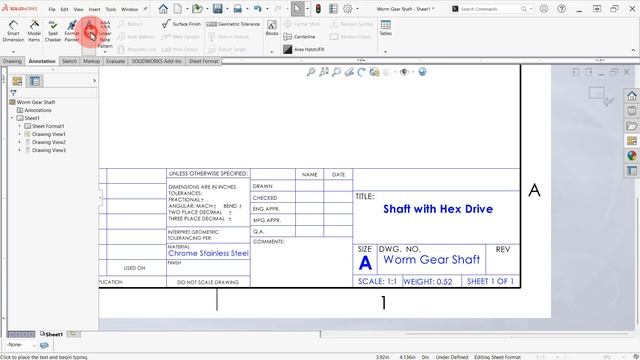Expand the Drawing View3 node

pyautogui.click(x=19, y=150)
